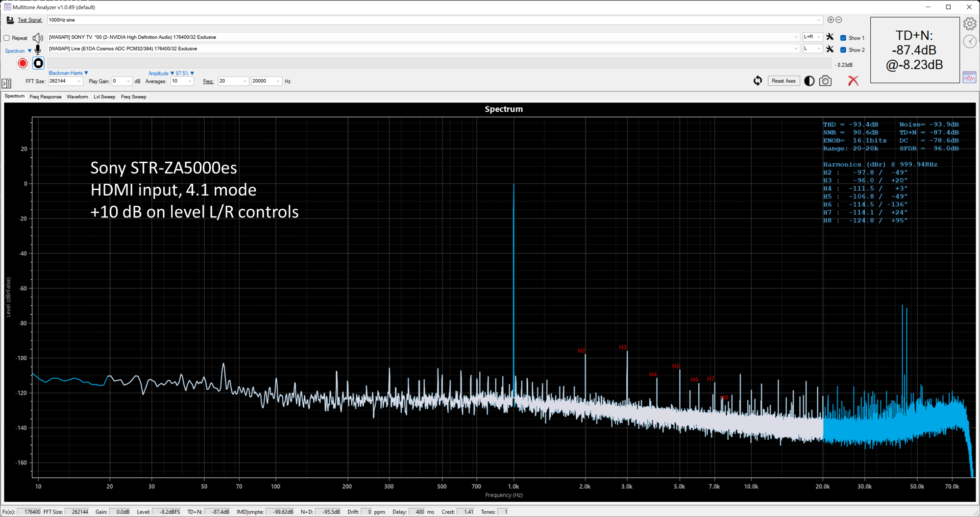
Task: Click the H3 harmonic marker on plot
Action: (x=623, y=347)
